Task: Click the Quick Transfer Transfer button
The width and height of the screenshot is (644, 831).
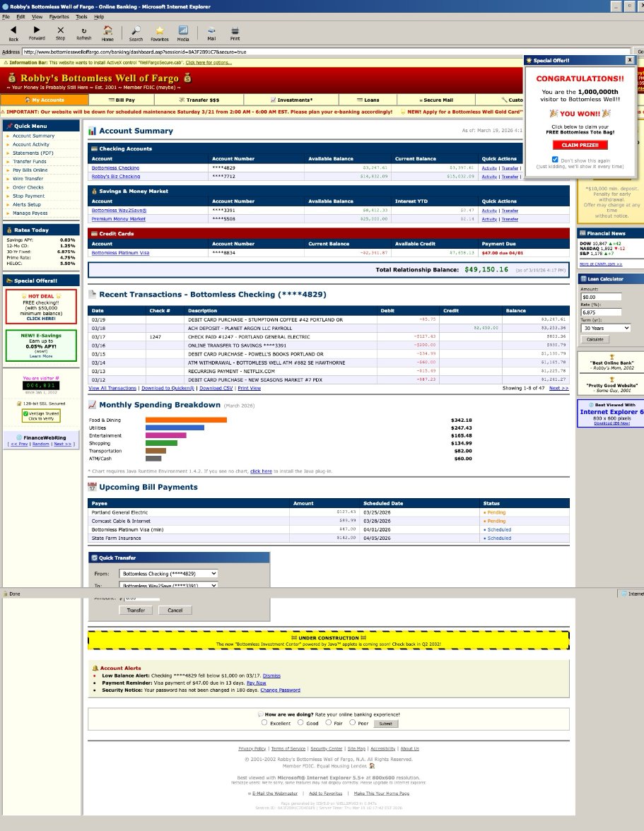Action: click(x=136, y=611)
